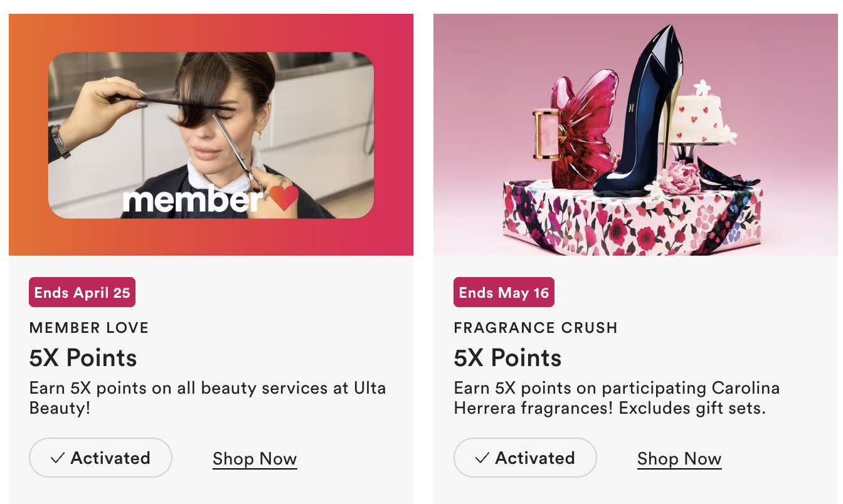Click the checkmark icon in Fragrance Crush's Activated button
This screenshot has height=504, width=843.
click(x=482, y=458)
